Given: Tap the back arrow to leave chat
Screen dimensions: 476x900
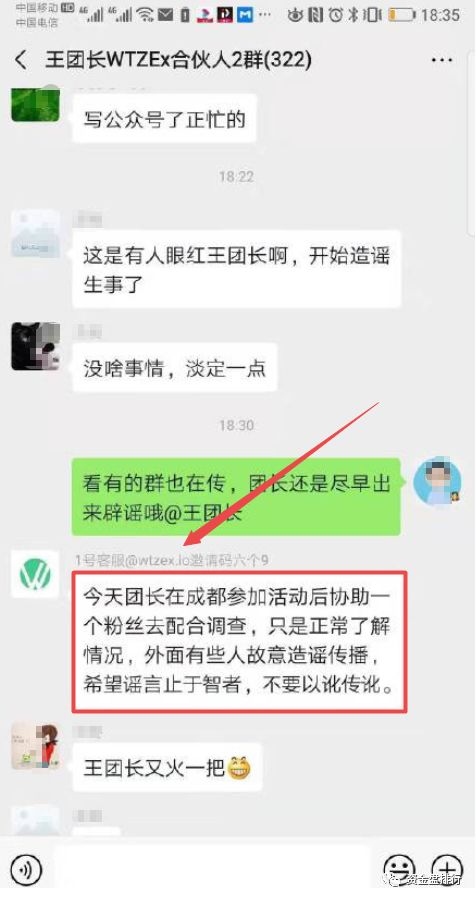Looking at the screenshot, I should (21, 60).
